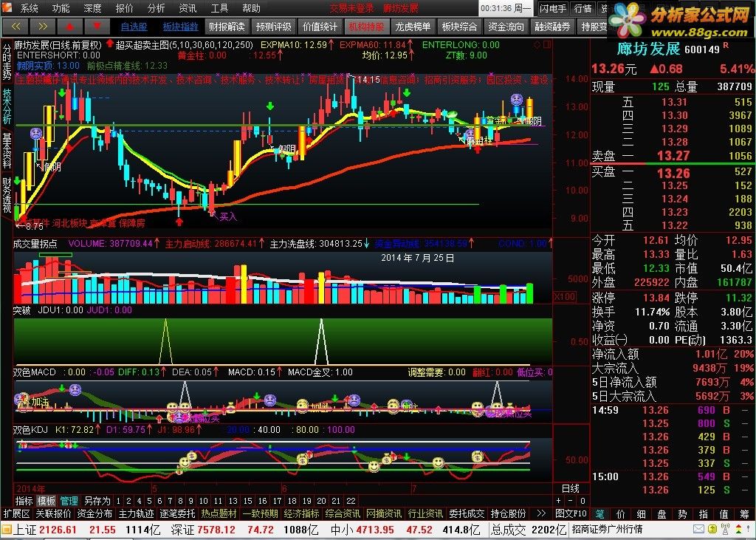The image size is (756, 540).
Task: Zoom in chart with the + button
Action: click(559, 501)
